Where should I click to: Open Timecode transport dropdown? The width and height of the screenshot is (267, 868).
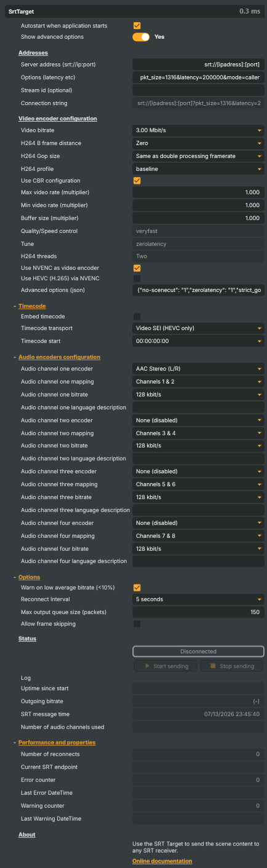199,328
